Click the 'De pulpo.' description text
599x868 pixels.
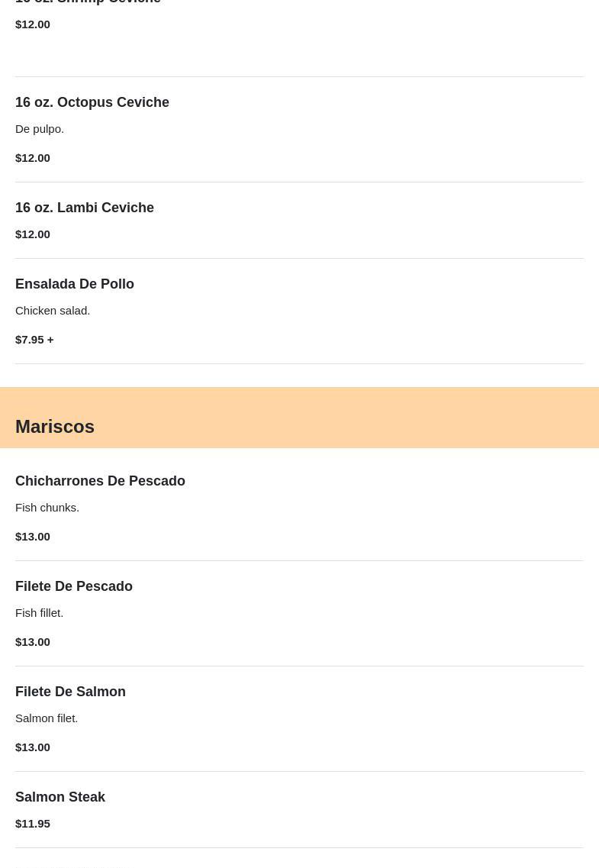(x=40, y=128)
